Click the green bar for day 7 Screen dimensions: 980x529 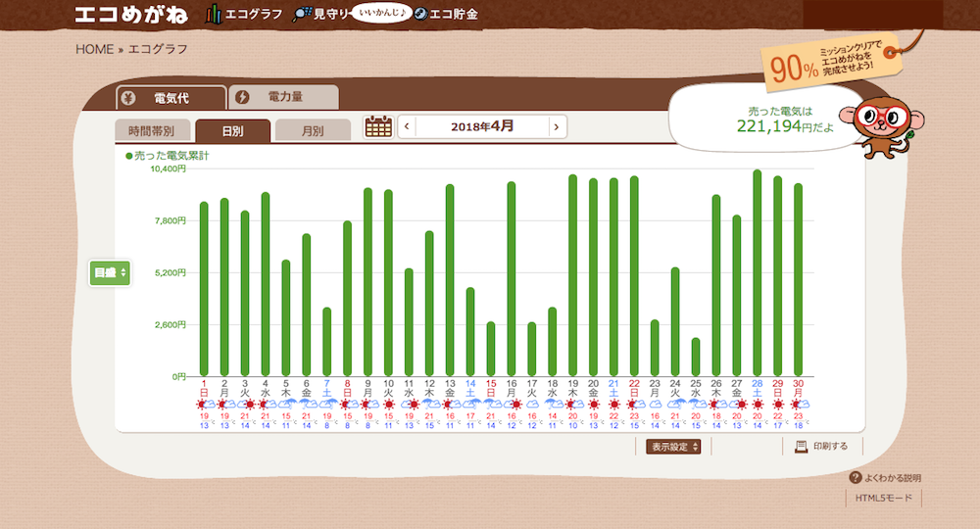tap(327, 342)
